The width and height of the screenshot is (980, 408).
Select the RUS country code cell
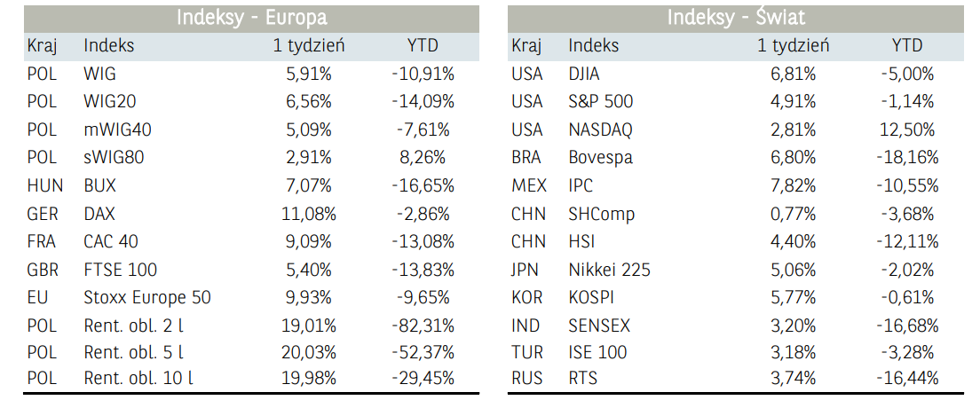[527, 379]
